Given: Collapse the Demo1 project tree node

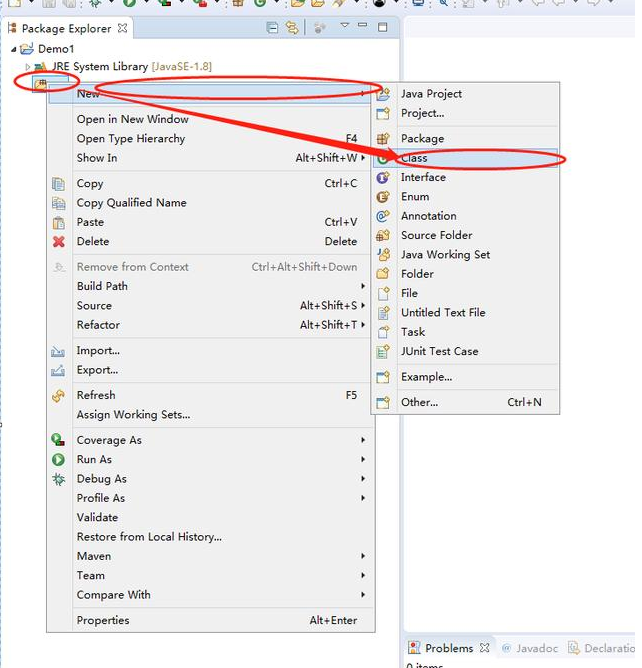Looking at the screenshot, I should click(13, 49).
